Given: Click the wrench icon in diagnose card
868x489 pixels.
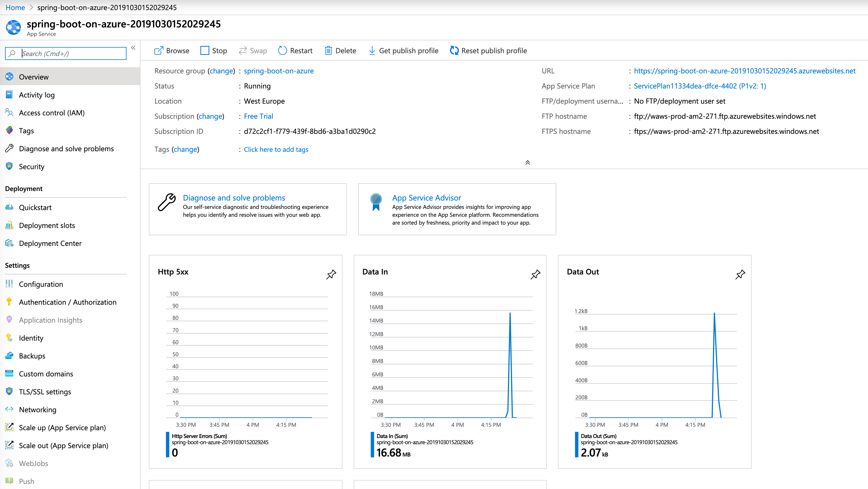Looking at the screenshot, I should (x=167, y=202).
